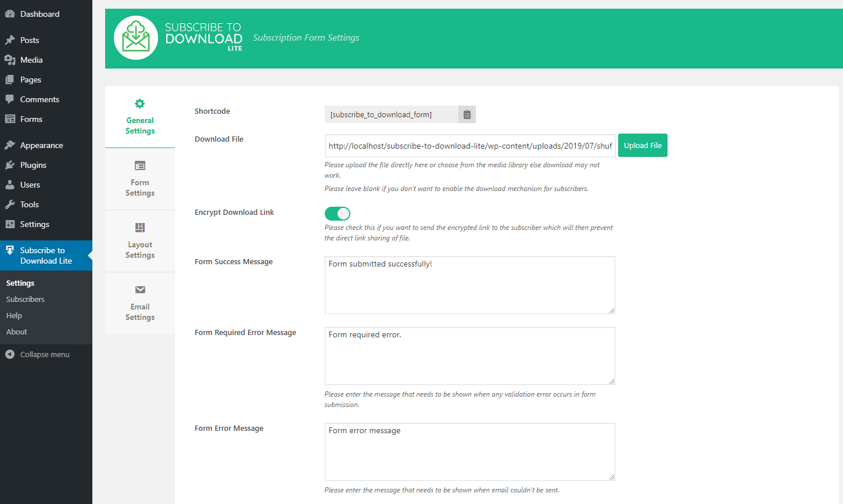Click the Forms icon in sidebar
Screen dimensions: 843x504
click(10, 119)
